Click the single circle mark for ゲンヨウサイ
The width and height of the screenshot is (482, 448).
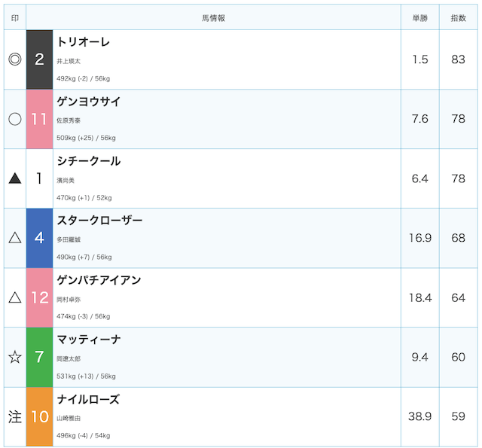pyautogui.click(x=15, y=119)
